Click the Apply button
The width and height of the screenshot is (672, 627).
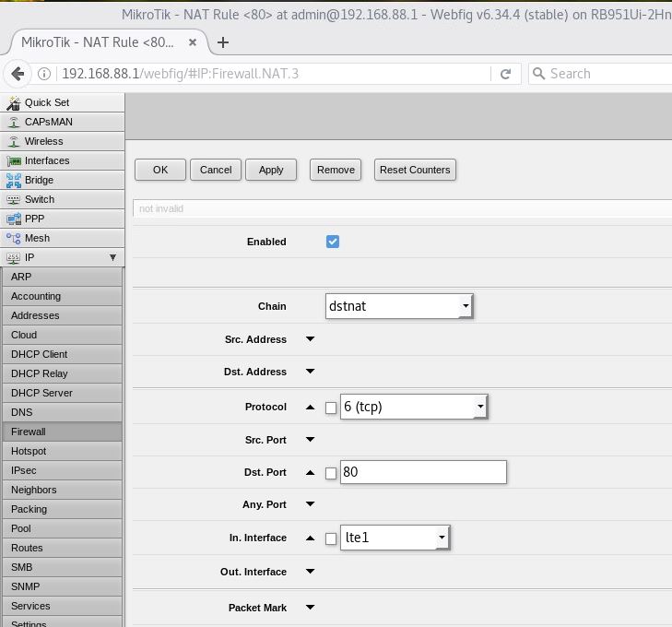[271, 170]
